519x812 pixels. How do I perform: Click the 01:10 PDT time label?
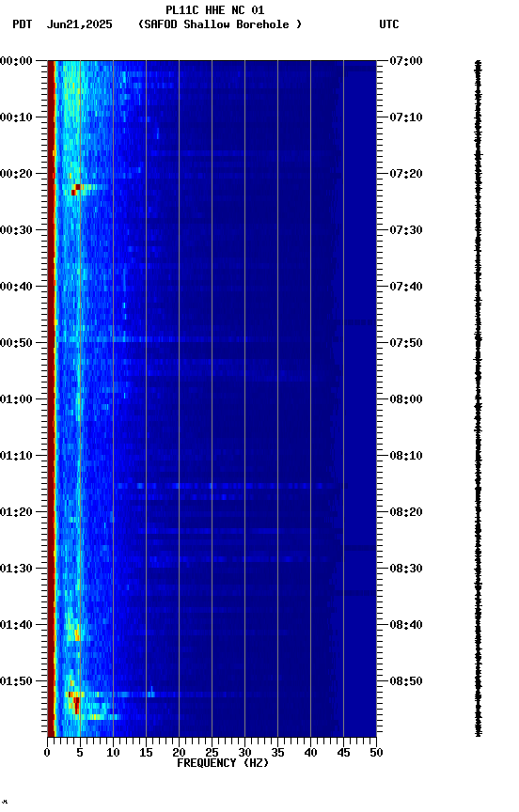[x=16, y=456]
